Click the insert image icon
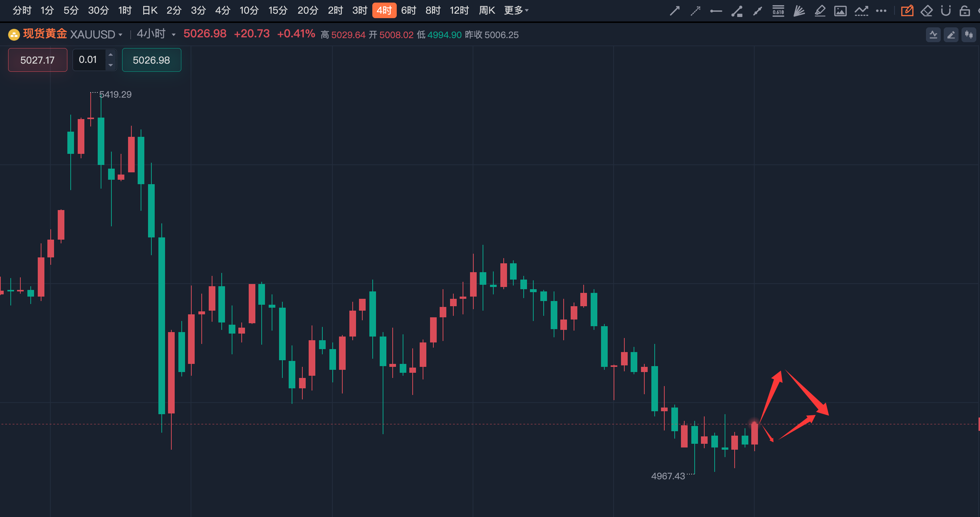Viewport: 980px width, 517px height. pyautogui.click(x=840, y=11)
